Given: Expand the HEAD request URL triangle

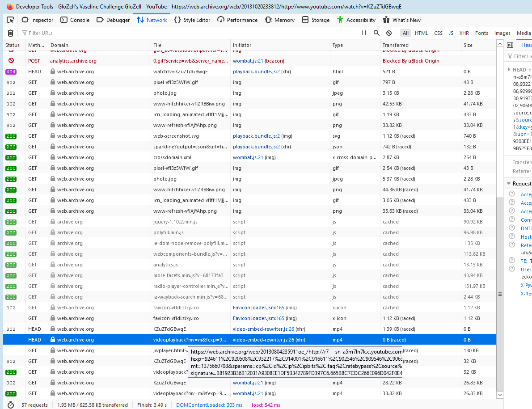Looking at the screenshot, I should tap(509, 70).
